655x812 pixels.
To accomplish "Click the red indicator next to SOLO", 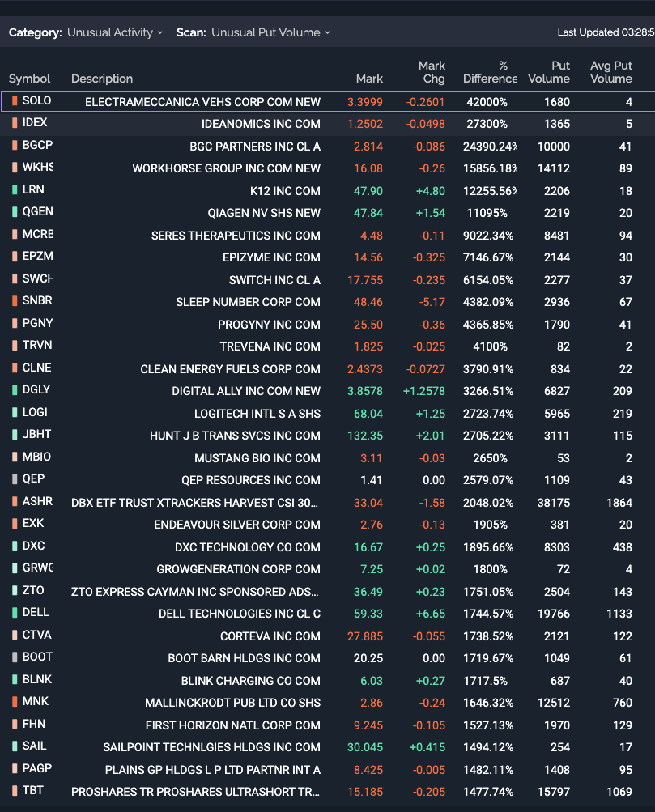I will click(x=15, y=100).
